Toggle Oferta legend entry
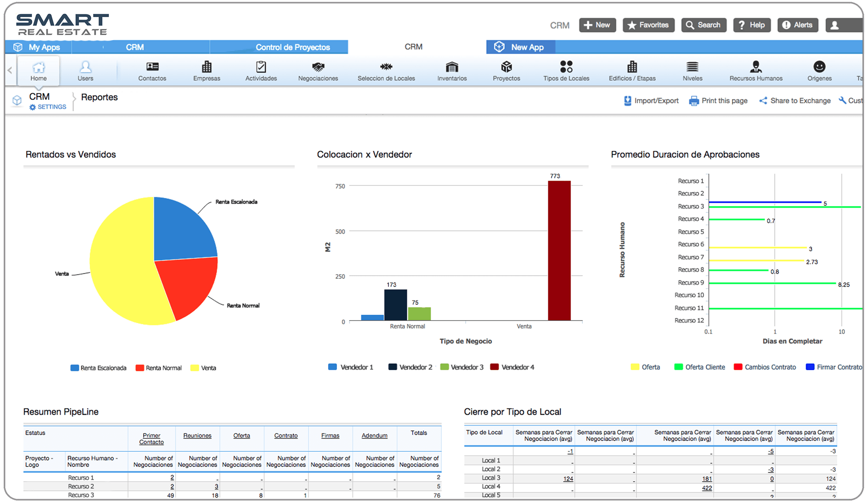The width and height of the screenshot is (868, 503). 645,367
